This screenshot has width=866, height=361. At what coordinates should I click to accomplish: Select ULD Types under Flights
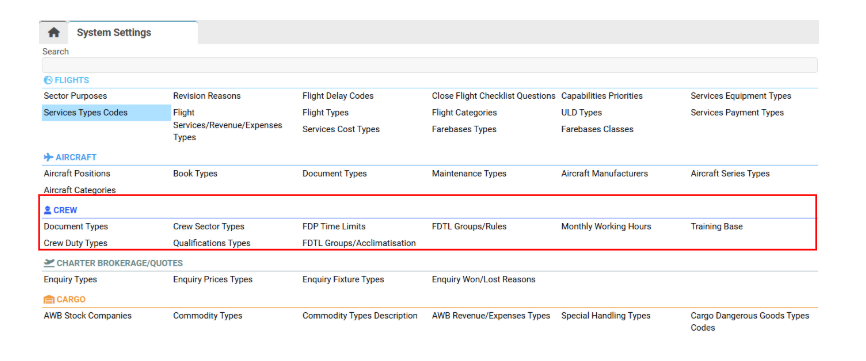pos(582,113)
